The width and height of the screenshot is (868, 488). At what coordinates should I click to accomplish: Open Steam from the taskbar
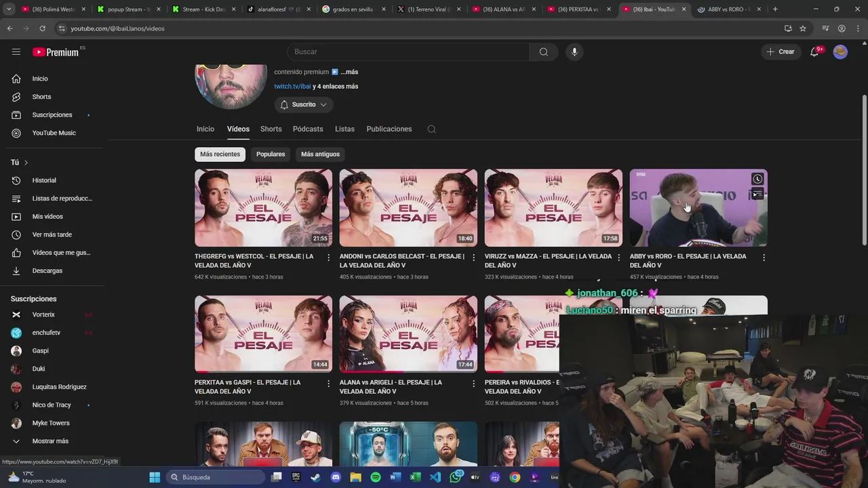point(316,477)
